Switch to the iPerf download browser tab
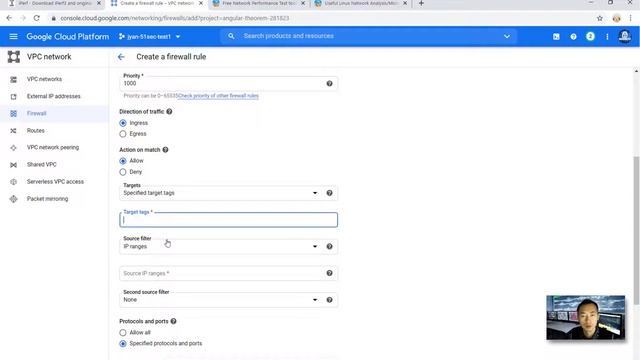The image size is (640, 360). click(54, 3)
